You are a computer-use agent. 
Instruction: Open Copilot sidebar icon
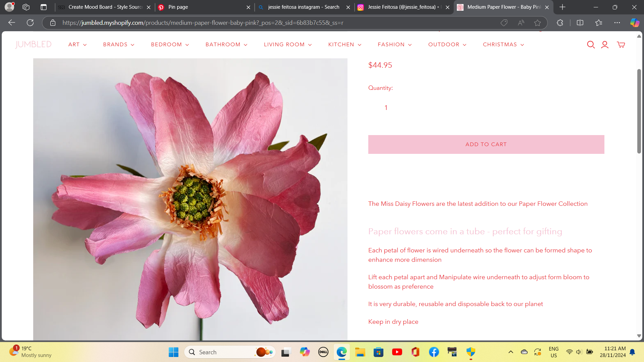click(x=634, y=22)
